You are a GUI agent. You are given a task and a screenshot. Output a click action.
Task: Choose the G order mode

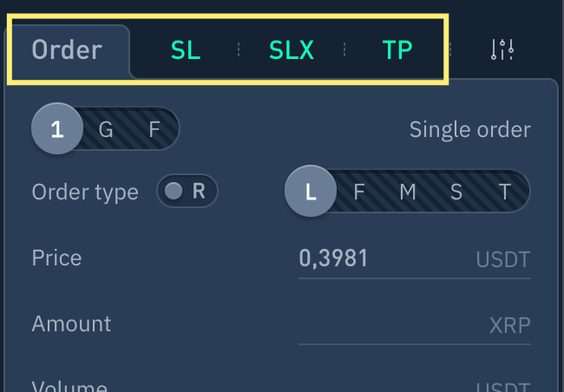coord(106,130)
